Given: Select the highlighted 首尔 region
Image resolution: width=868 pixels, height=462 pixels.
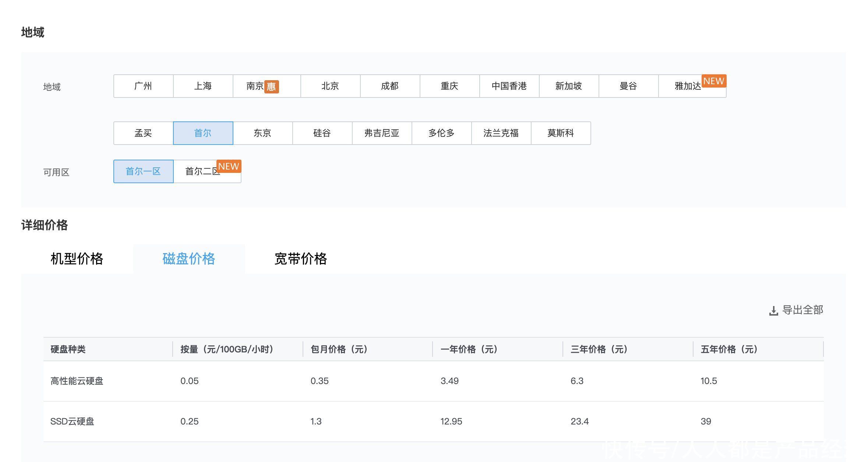Looking at the screenshot, I should (x=203, y=133).
